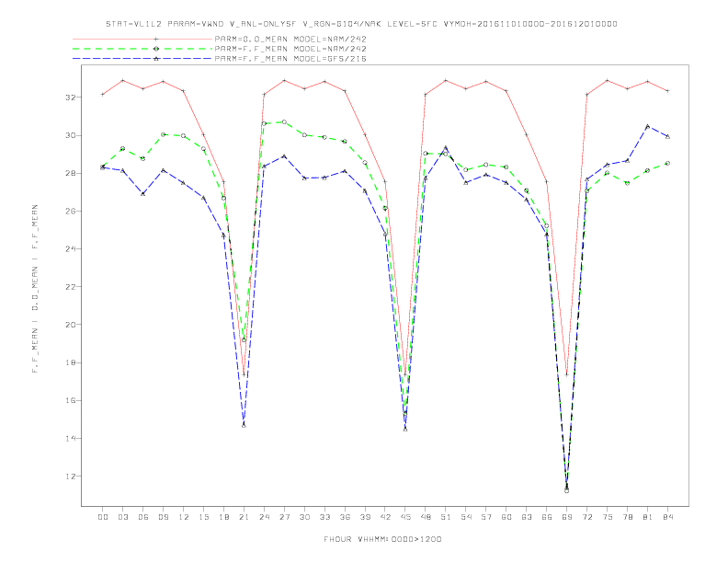Click x-axis forecast hour label 27
This screenshot has height=563, width=728.
click(284, 517)
